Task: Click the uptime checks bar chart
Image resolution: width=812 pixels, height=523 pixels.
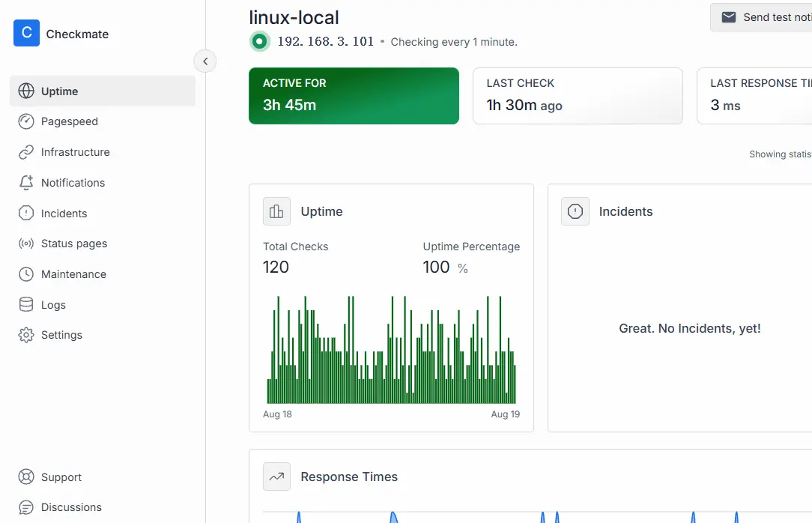Action: pos(391,350)
